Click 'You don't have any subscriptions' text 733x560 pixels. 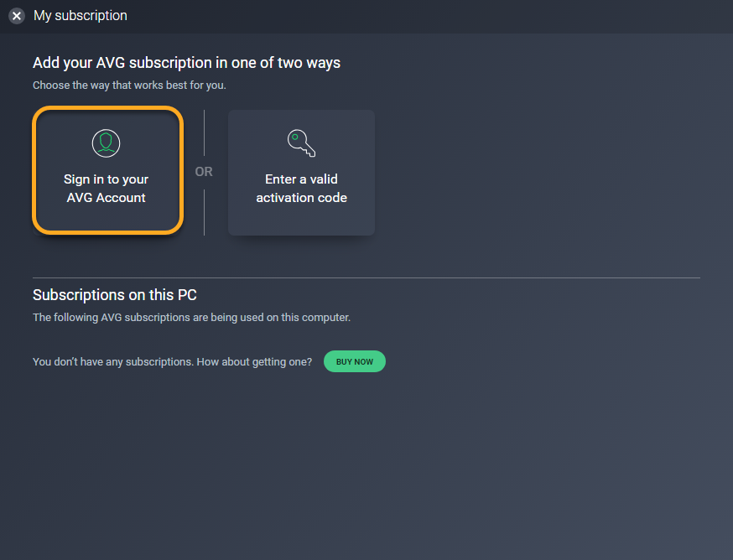click(x=172, y=362)
